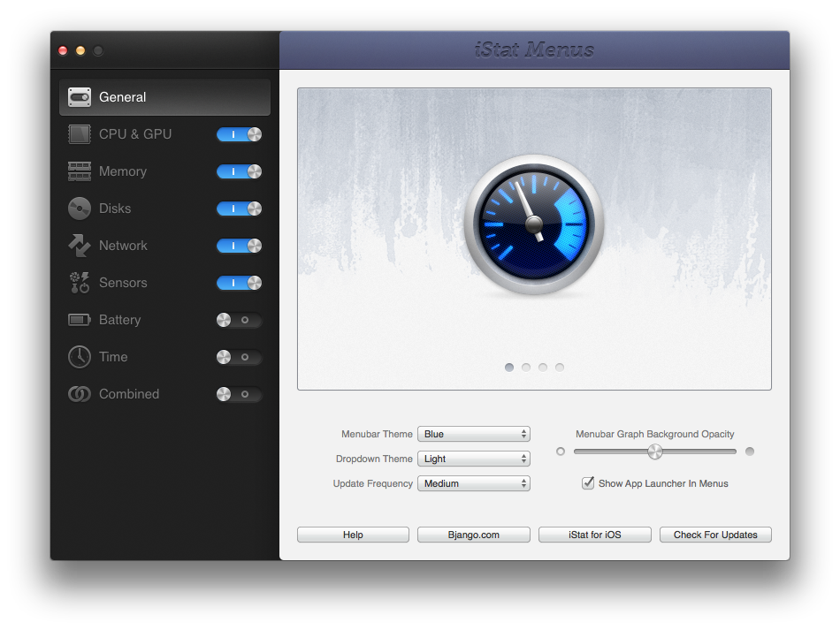
Task: Click the Combined rings icon
Action: [80, 394]
